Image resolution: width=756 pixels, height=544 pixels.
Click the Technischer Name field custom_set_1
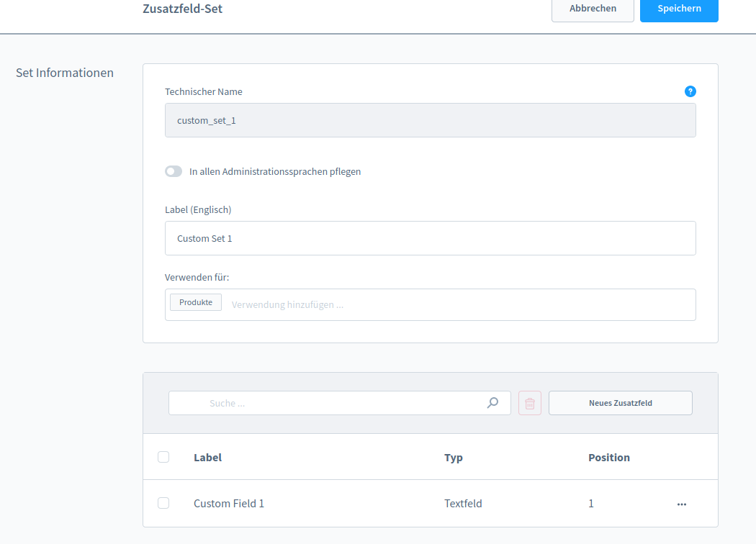(430, 120)
